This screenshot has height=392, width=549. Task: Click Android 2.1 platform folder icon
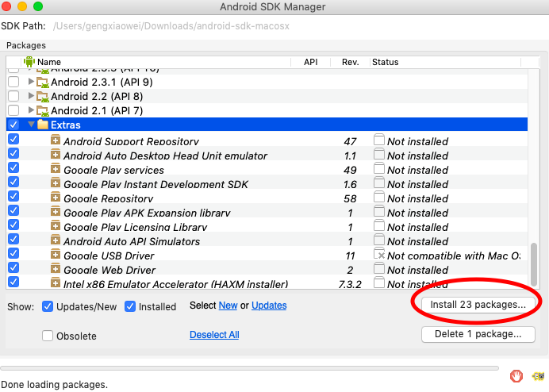click(x=42, y=111)
